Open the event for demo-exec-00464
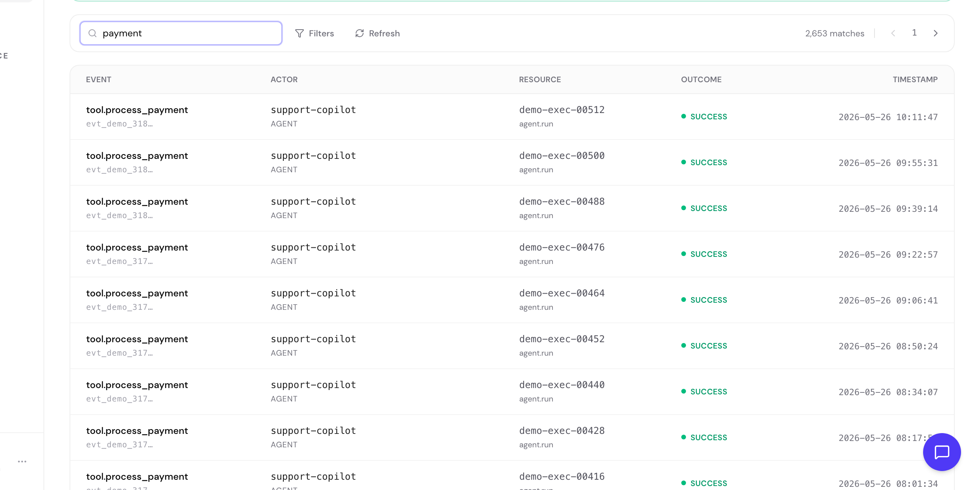Viewport: 980px width, 490px height. tap(512, 300)
